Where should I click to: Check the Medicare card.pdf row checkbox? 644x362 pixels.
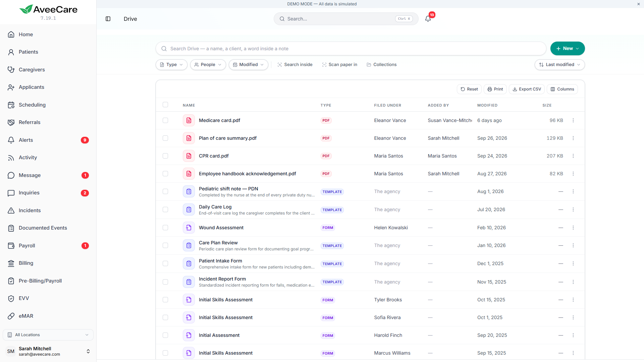pos(165,120)
